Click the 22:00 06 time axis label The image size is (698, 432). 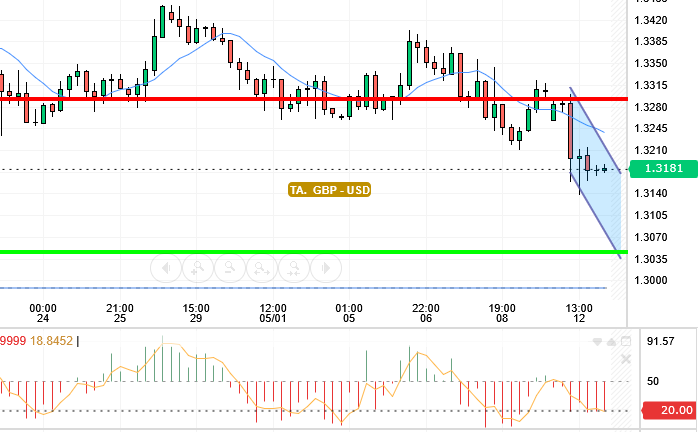click(x=426, y=313)
